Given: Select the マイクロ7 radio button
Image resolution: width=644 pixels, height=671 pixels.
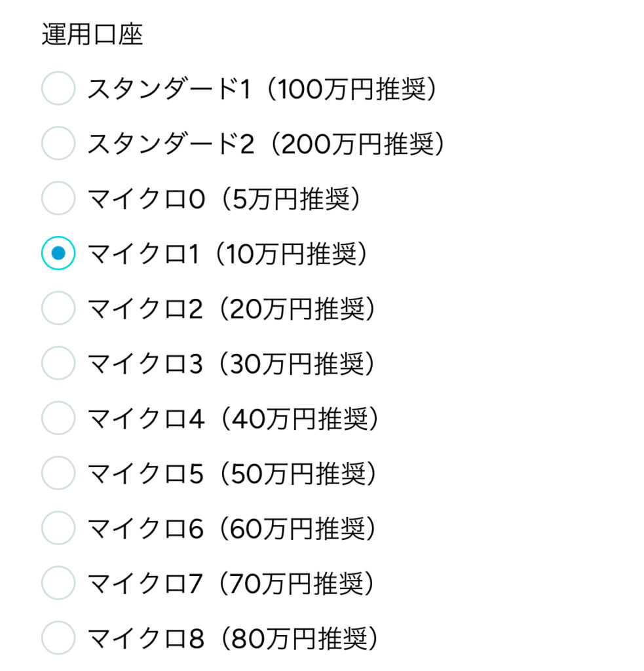Looking at the screenshot, I should [x=58, y=583].
